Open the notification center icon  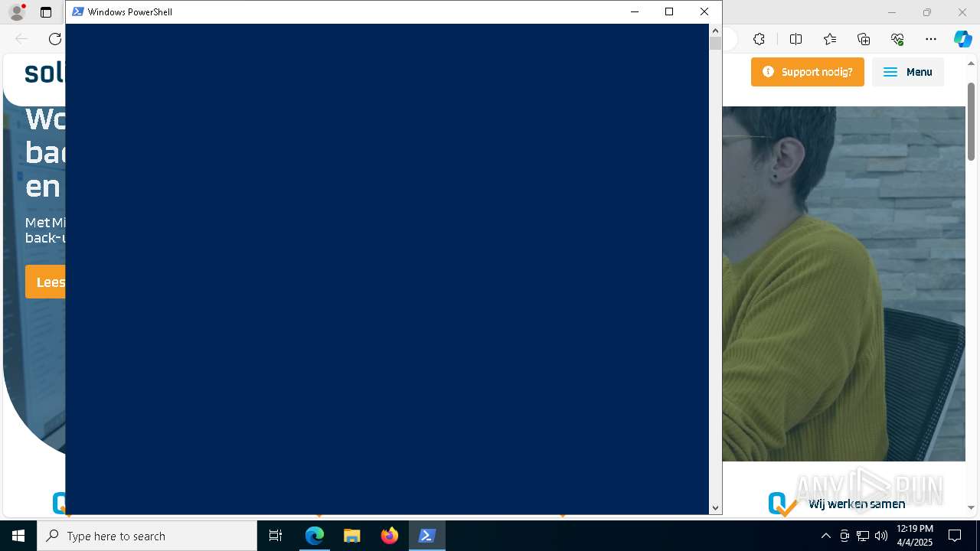point(955,536)
